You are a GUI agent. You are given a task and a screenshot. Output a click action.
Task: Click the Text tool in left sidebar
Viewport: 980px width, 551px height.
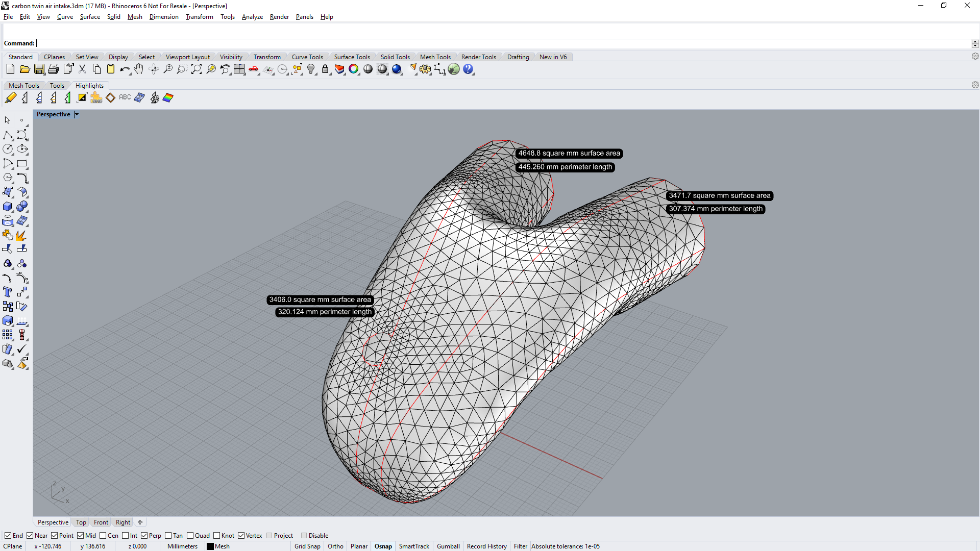8,292
